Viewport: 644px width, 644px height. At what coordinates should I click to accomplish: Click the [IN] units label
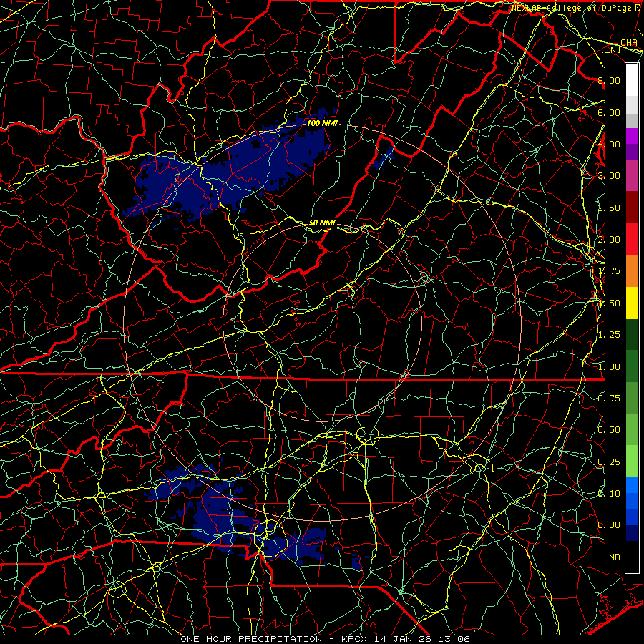tap(611, 49)
